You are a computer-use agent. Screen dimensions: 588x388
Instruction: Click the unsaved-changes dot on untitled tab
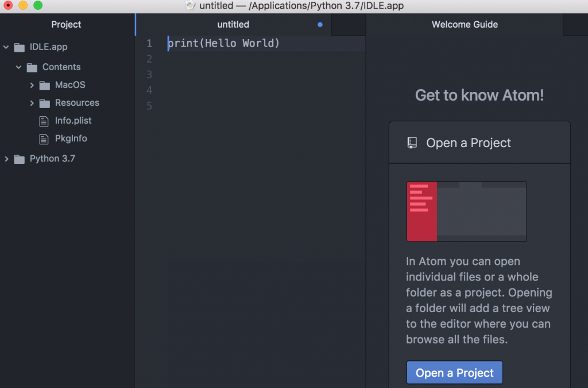pos(320,25)
